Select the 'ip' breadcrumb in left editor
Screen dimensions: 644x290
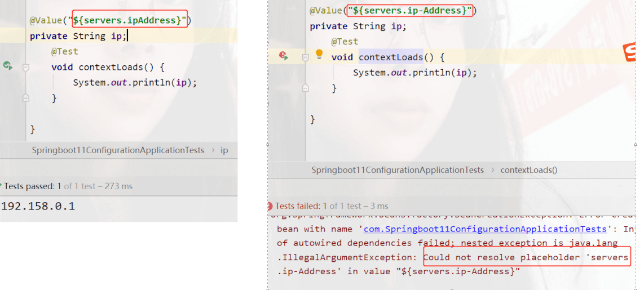point(224,150)
